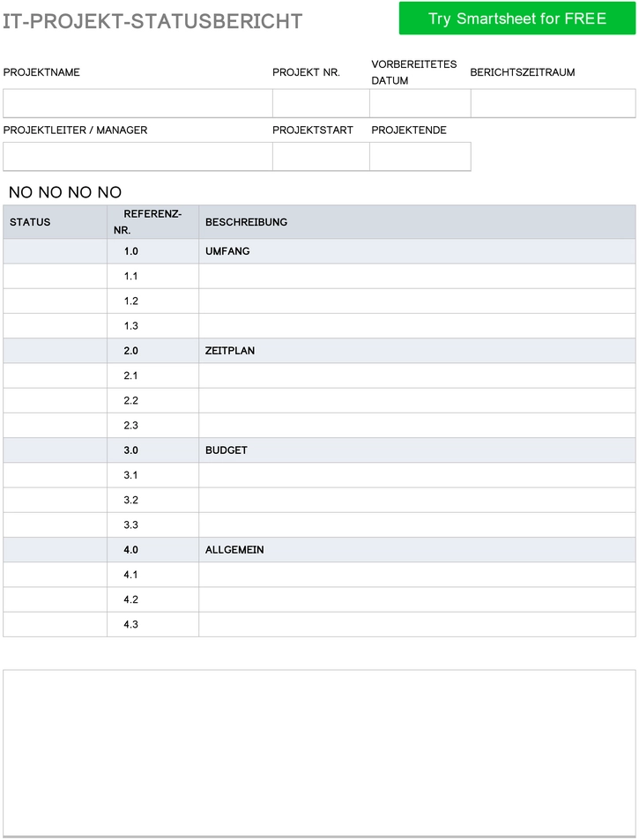Select the UMFANG section row
Viewport: 639px width, 840px height.
(319, 251)
